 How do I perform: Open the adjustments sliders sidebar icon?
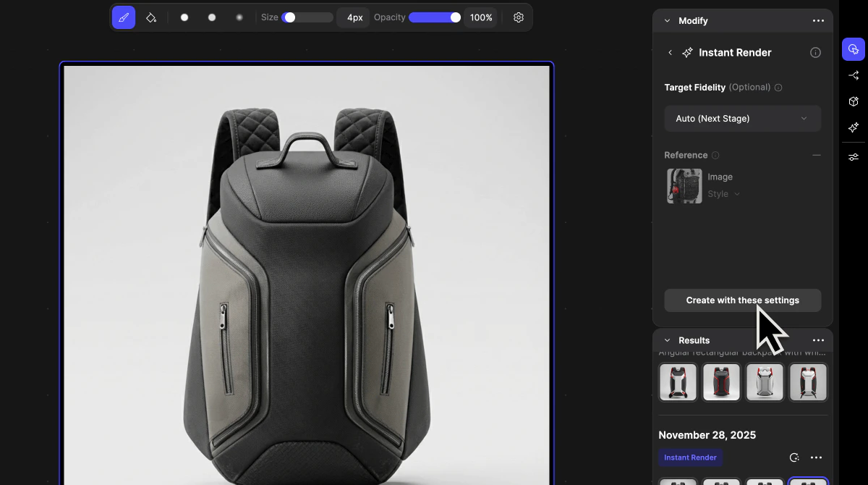(854, 157)
